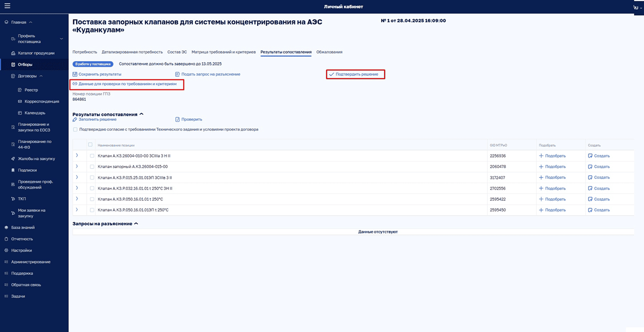The image size is (644, 332).
Task: Expand row Клапан А.КЗ.Р.015.25.01.01ЭП
Action: [x=77, y=177]
